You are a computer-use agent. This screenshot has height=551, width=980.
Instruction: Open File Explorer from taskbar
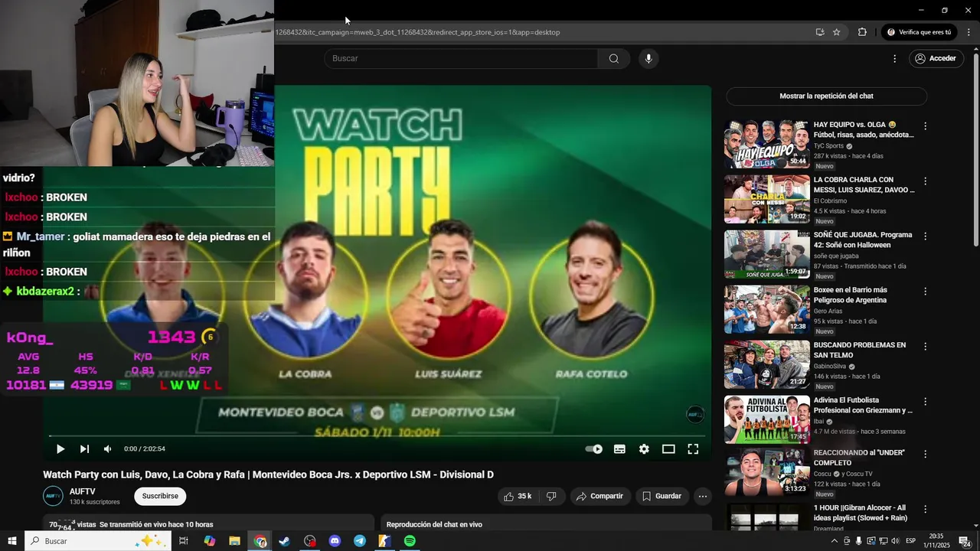point(234,541)
